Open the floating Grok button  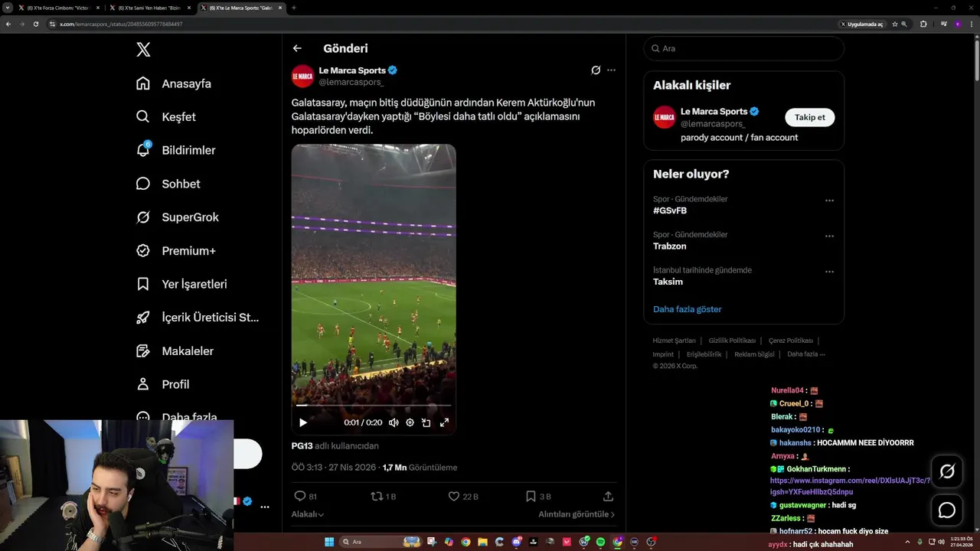pyautogui.click(x=947, y=471)
